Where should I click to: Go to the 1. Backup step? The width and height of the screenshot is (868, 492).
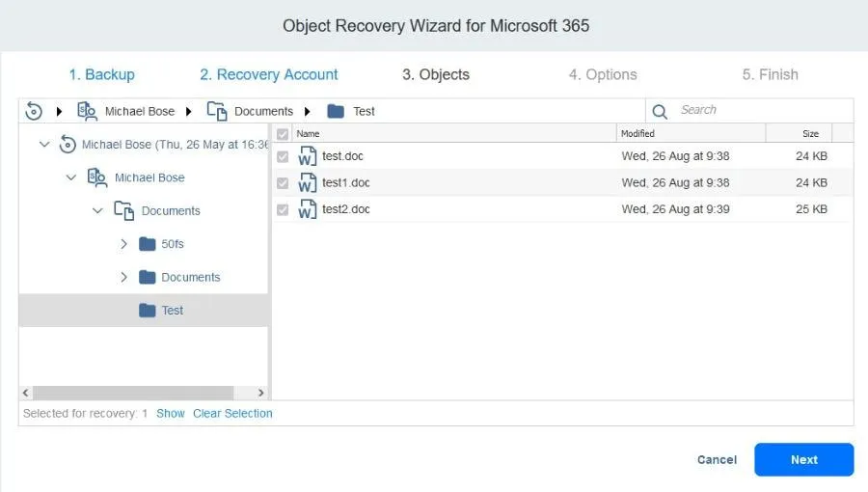click(101, 74)
